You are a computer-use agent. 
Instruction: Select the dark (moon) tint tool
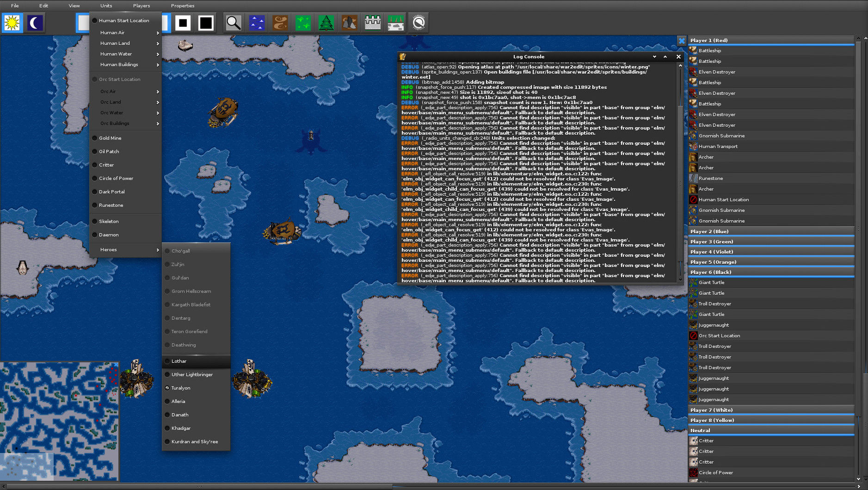[x=35, y=23]
